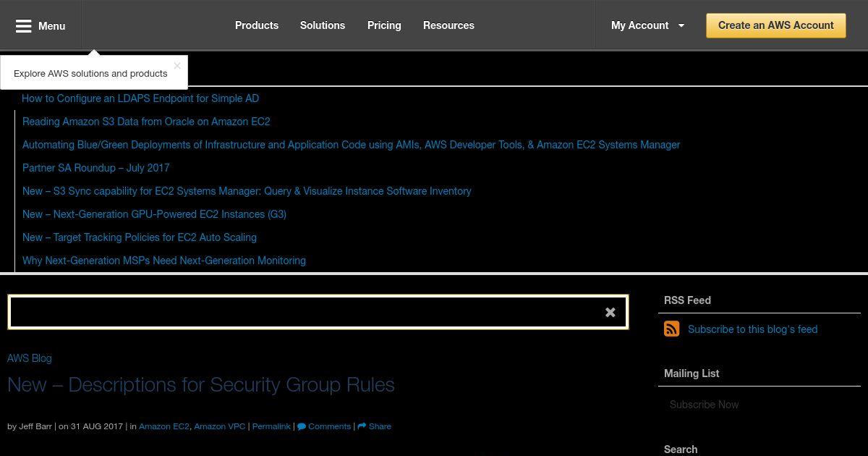This screenshot has height=456, width=868.
Task: Open the Solutions menu
Action: tap(323, 25)
